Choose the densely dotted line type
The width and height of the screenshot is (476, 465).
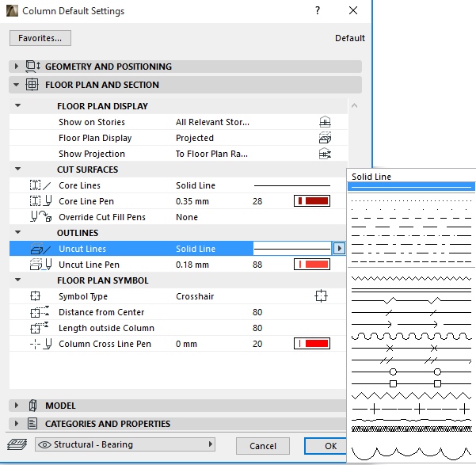tap(411, 200)
